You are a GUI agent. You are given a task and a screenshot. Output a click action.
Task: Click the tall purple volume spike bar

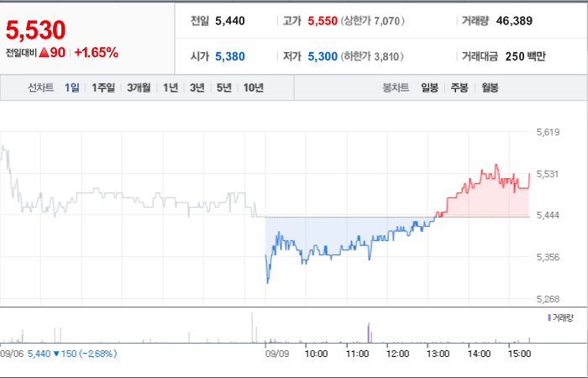point(369,333)
